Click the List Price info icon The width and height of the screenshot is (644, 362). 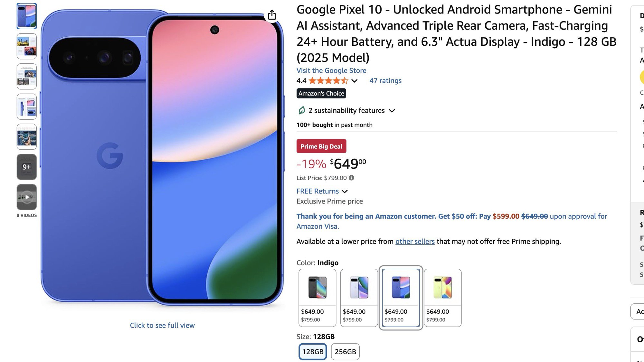(x=352, y=178)
